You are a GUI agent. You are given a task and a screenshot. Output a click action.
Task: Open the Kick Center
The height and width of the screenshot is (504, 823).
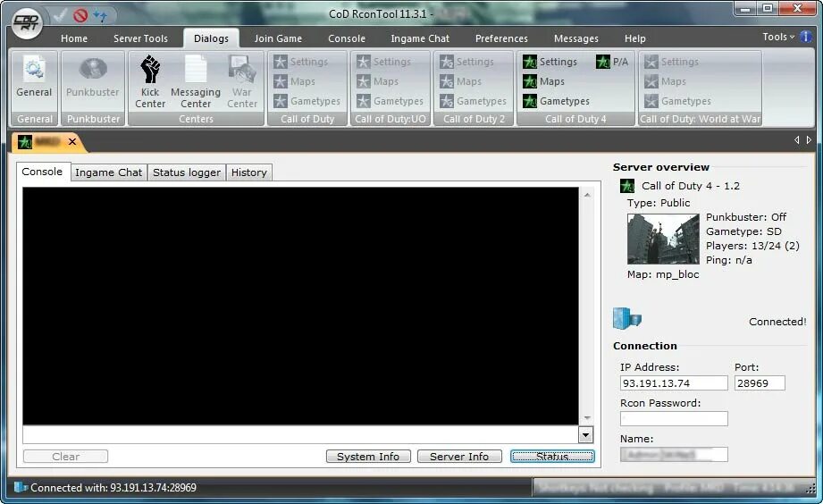[x=150, y=81]
